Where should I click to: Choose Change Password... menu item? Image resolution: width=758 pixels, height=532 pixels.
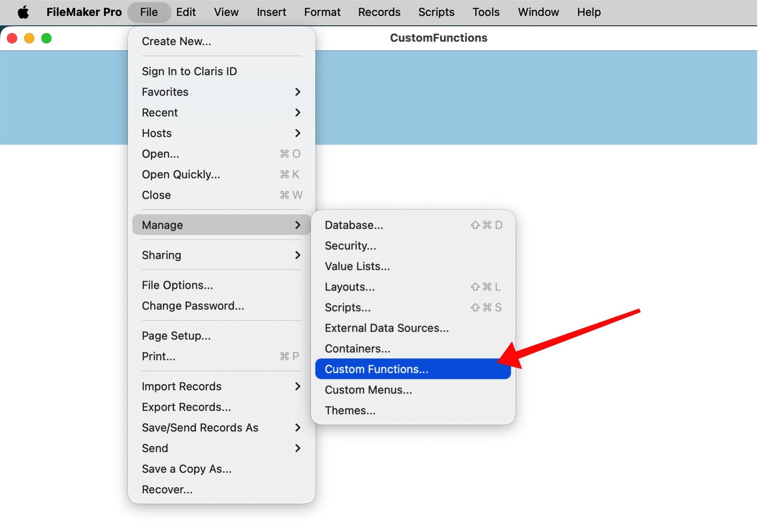point(221,306)
